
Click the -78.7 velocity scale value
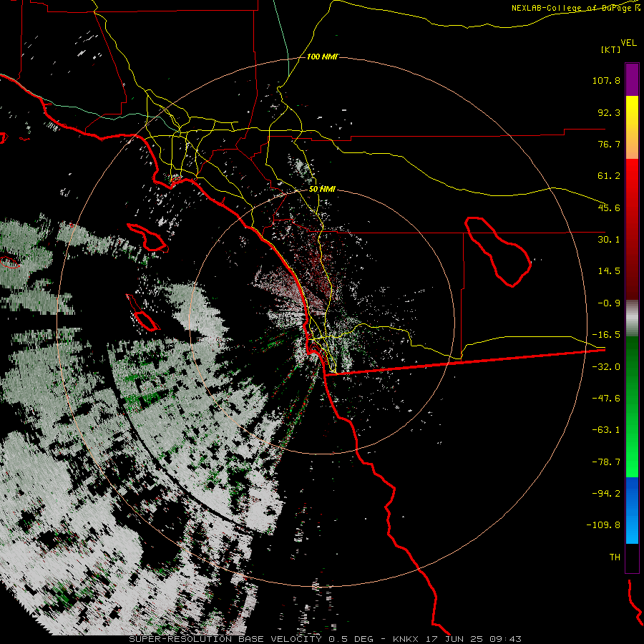pos(606,462)
